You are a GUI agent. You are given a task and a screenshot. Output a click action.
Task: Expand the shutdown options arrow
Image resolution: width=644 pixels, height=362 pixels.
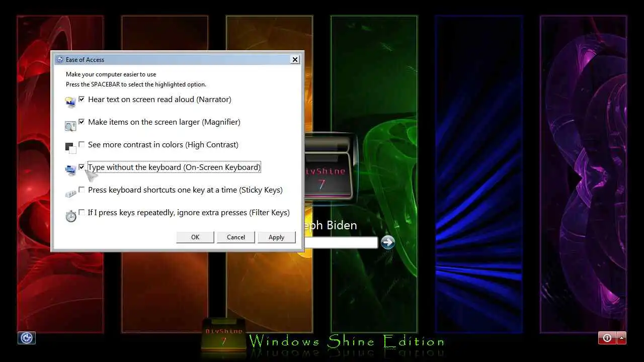tap(621, 338)
